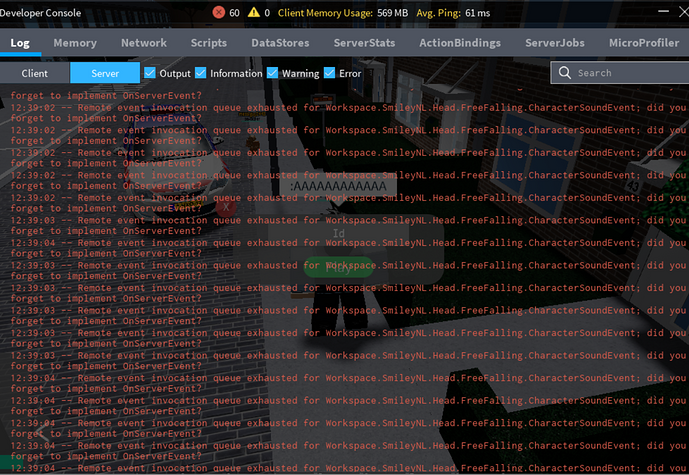Click the green Play button behind the log
Image resolution: width=689 pixels, height=475 pixels.
pyautogui.click(x=338, y=267)
